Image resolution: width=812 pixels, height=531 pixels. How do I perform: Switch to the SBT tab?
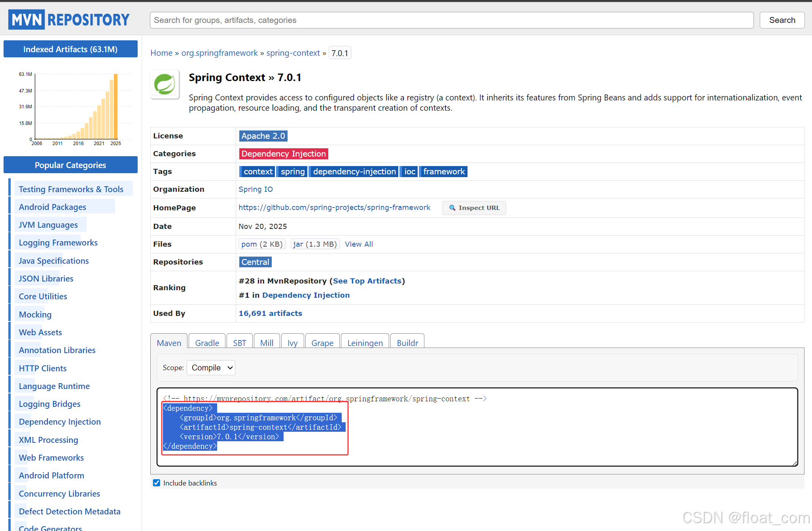pyautogui.click(x=239, y=343)
